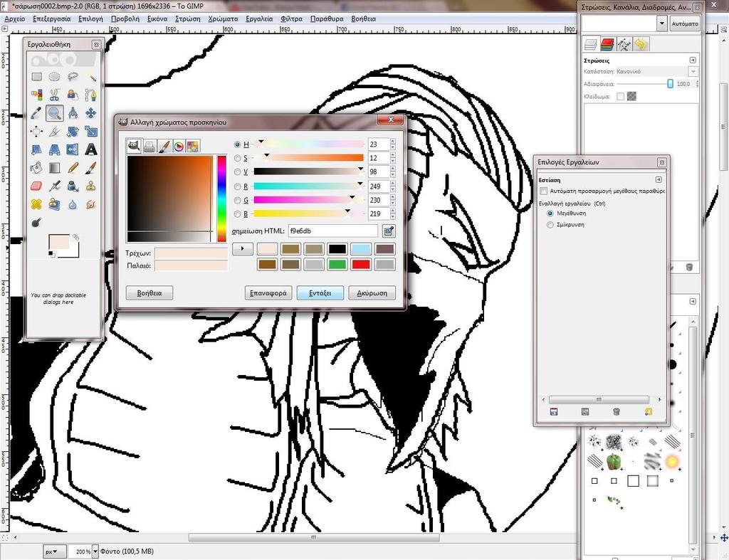
Task: Open the Αρχείο menu
Action: point(14,19)
